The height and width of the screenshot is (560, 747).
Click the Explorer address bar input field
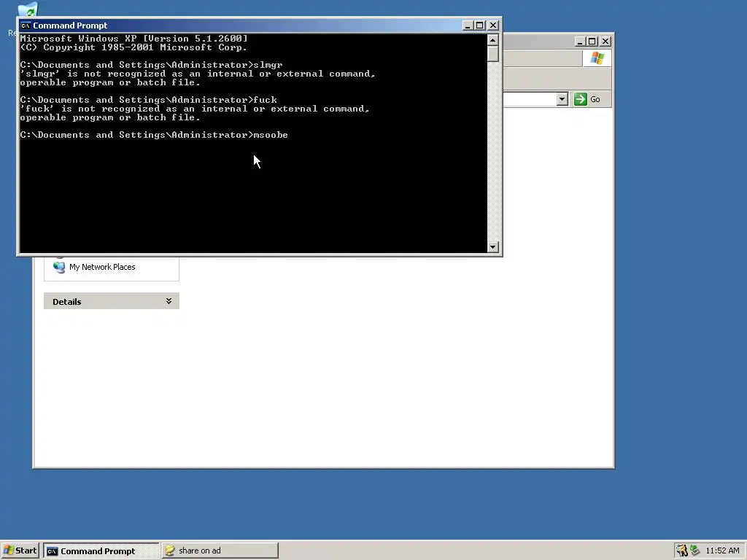(530, 99)
